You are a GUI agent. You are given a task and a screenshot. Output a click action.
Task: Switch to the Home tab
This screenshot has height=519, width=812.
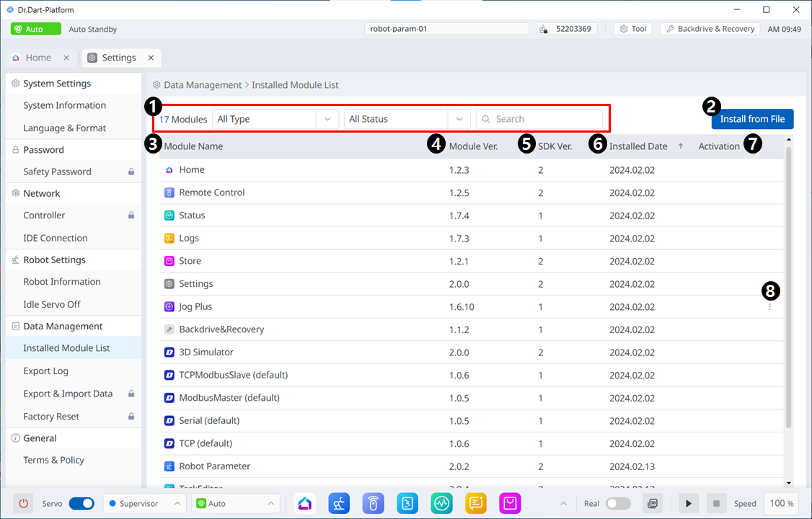38,58
